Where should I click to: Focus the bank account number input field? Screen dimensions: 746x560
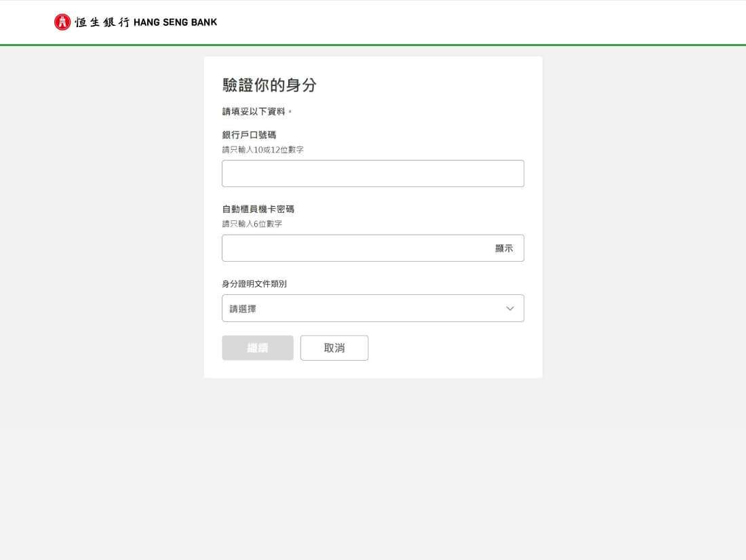(372, 174)
